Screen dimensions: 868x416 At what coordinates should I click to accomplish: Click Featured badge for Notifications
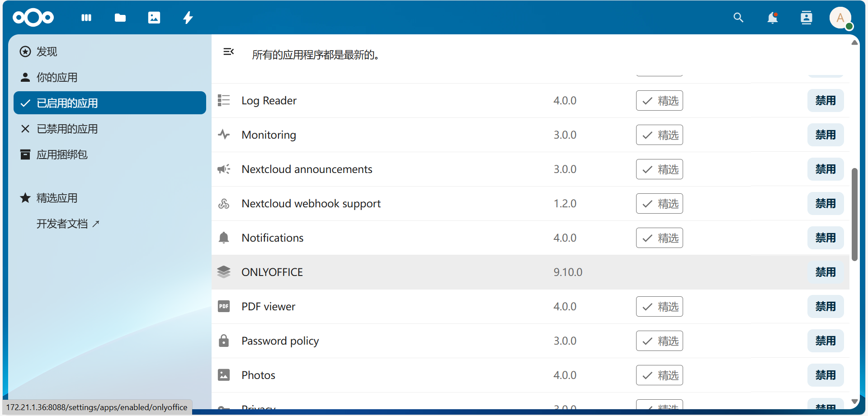[660, 238]
